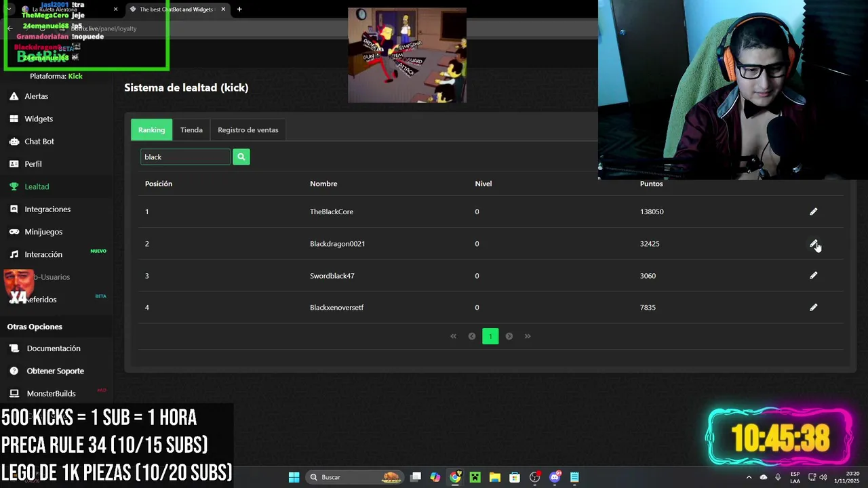
Task: Open Integraciones icon in sidebar
Action: 14,209
